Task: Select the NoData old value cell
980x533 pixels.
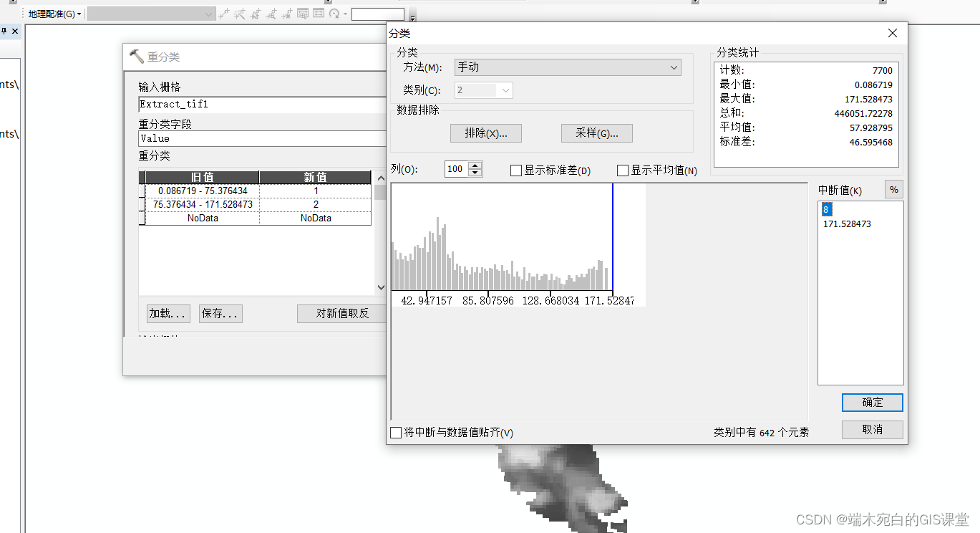Action: click(203, 218)
